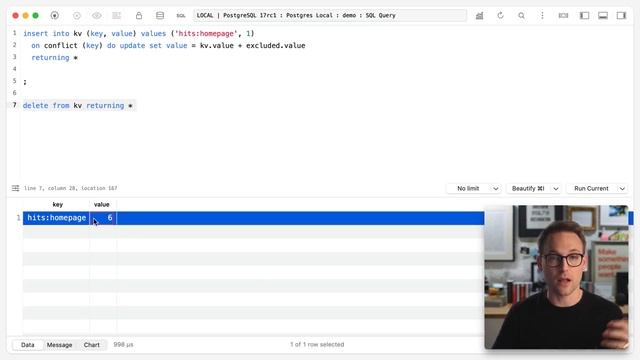Screen dimensions: 640x360
Task: Click the console log icon in toolbar
Action: 563,16
